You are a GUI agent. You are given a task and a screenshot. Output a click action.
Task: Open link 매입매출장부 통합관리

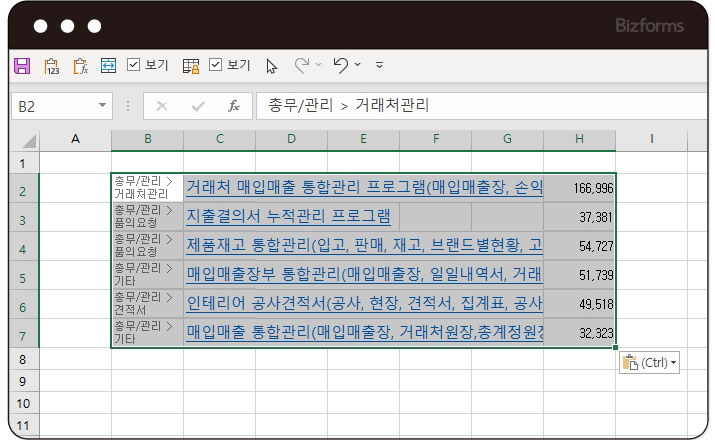(364, 274)
